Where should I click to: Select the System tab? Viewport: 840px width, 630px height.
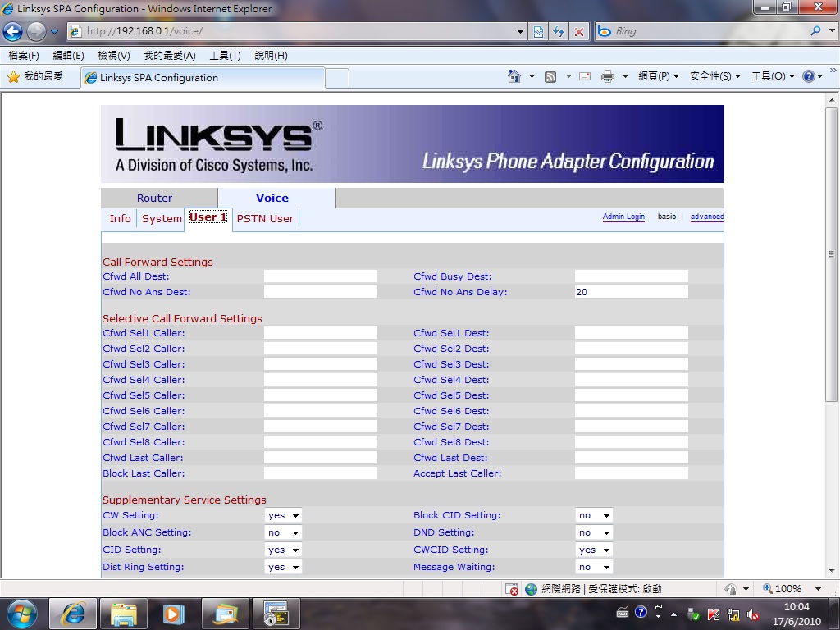(x=162, y=218)
